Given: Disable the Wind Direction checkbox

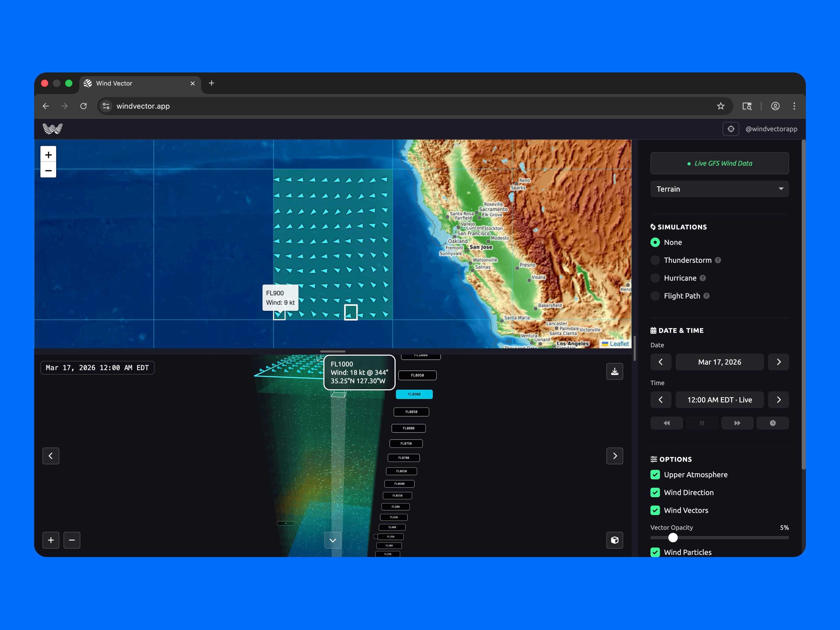Looking at the screenshot, I should 655,492.
